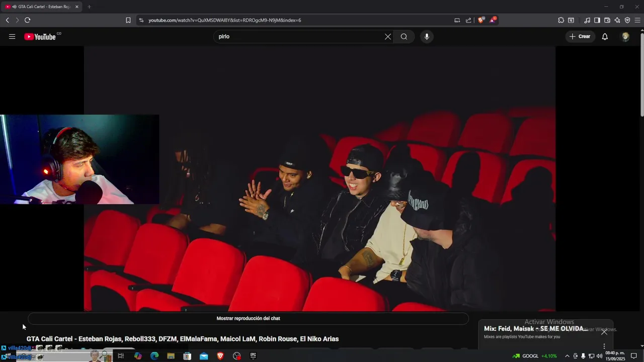Click 'Mixes are playlists YouTube makes for you'

click(x=522, y=337)
